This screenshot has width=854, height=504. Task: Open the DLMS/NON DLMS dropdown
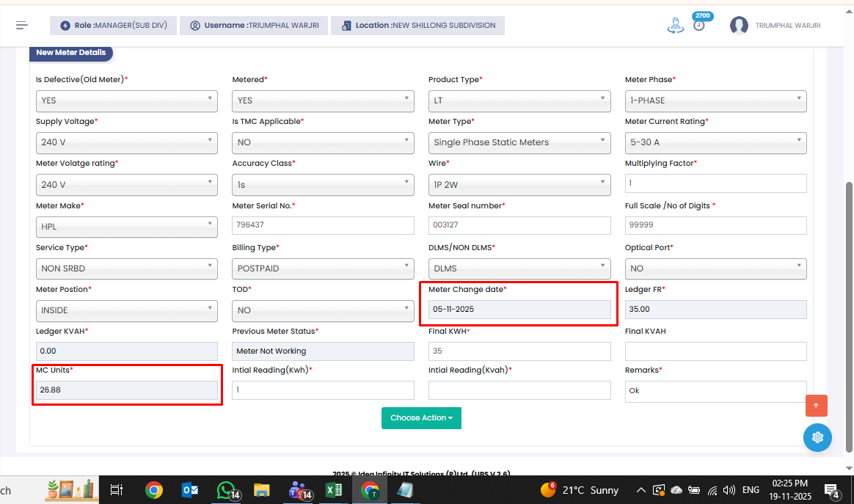[519, 269]
